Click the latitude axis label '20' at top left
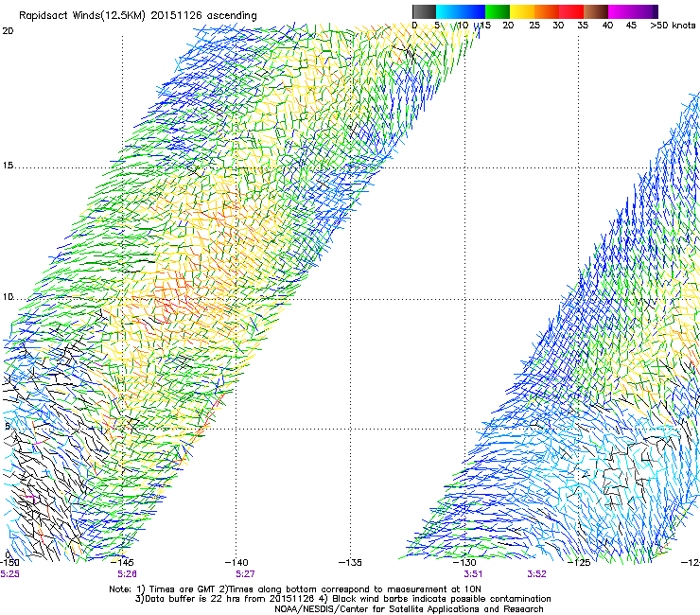 click(x=8, y=30)
